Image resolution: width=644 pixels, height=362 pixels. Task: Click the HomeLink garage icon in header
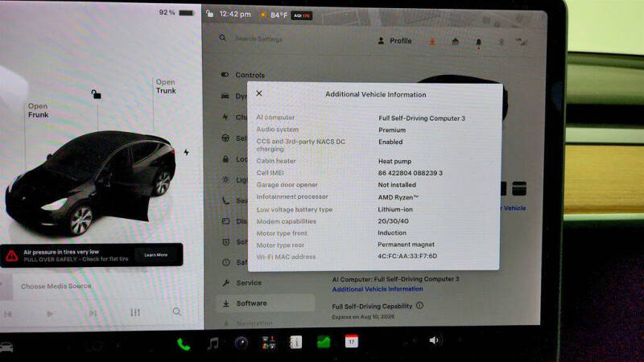pos(455,42)
